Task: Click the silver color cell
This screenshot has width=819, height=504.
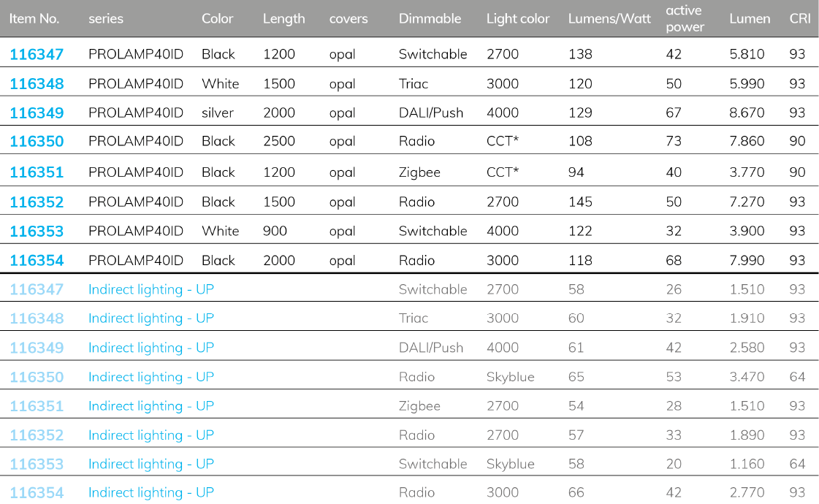Action: pos(218,113)
